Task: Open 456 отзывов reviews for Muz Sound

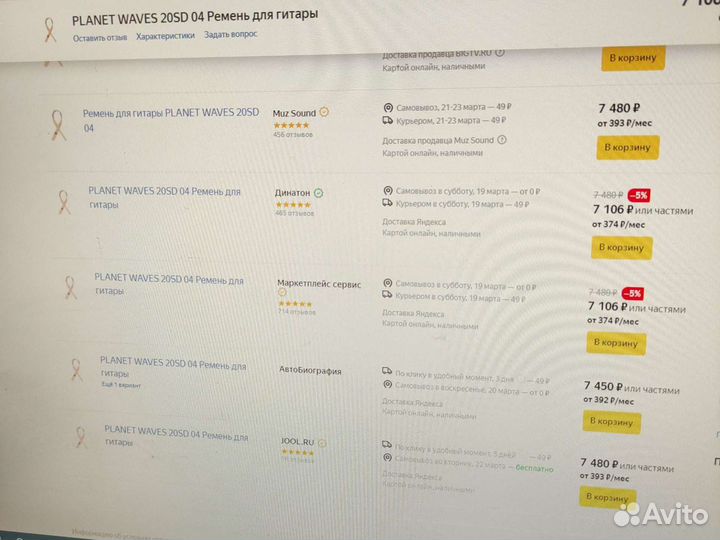Action: click(x=293, y=134)
